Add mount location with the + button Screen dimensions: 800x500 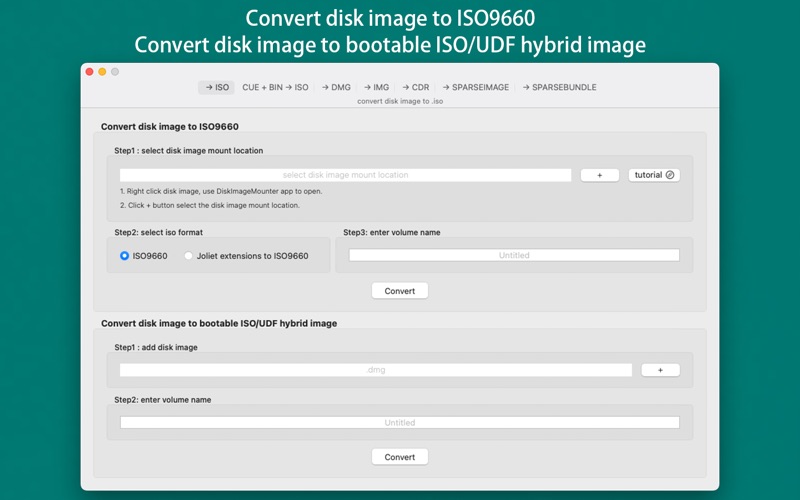599,175
